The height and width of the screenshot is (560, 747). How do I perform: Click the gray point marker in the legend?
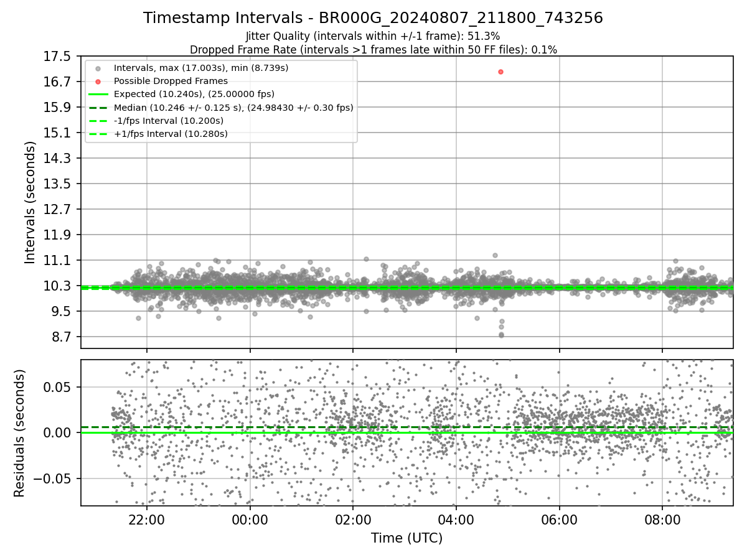click(98, 68)
